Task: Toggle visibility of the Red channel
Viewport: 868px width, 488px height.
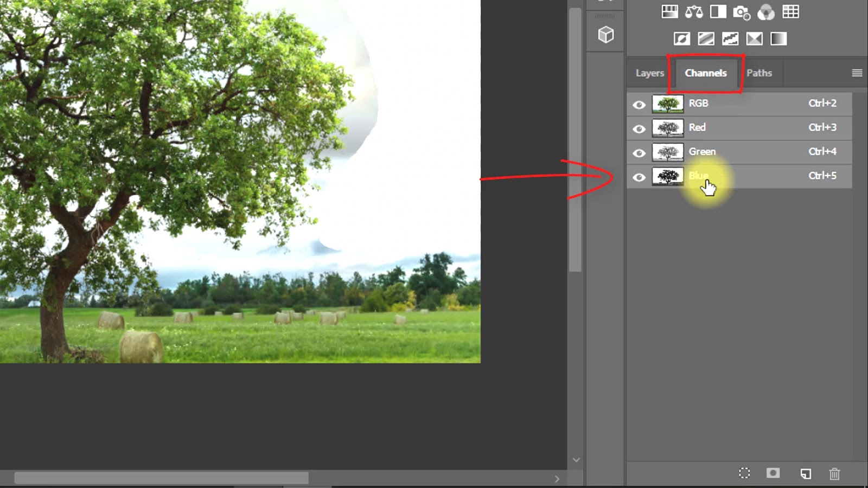Action: click(639, 128)
